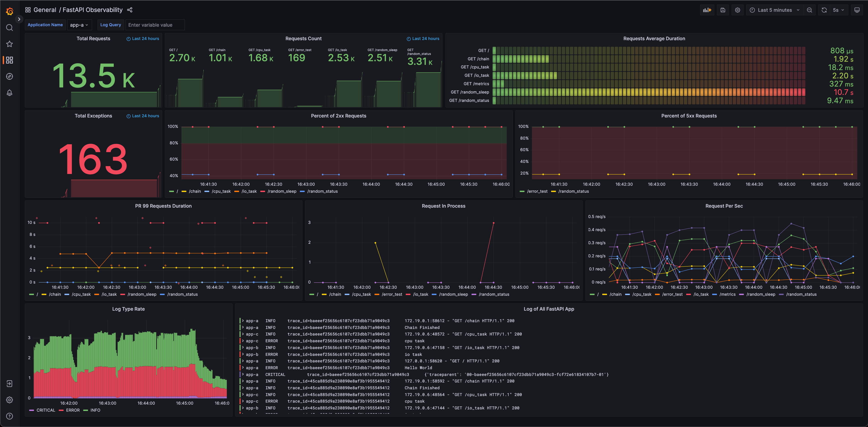The image size is (868, 427).
Task: Open Percent of 5xx Requests panel menu
Action: click(x=689, y=116)
